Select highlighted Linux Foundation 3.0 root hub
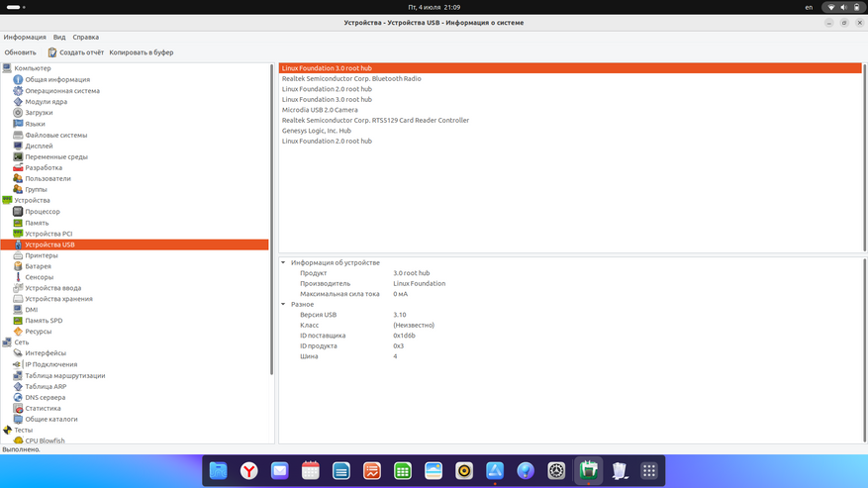Image resolution: width=868 pixels, height=488 pixels. pyautogui.click(x=570, y=68)
